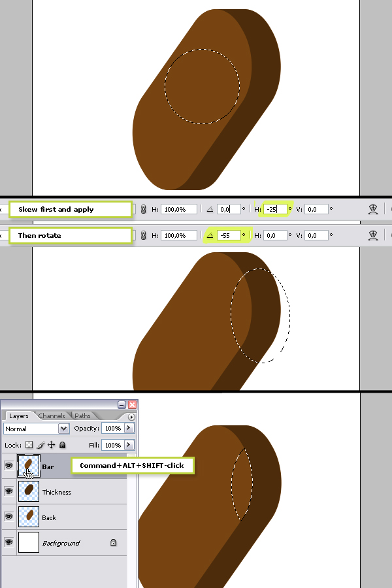Click the Fill 100% field
The image size is (392, 588).
[x=113, y=445]
